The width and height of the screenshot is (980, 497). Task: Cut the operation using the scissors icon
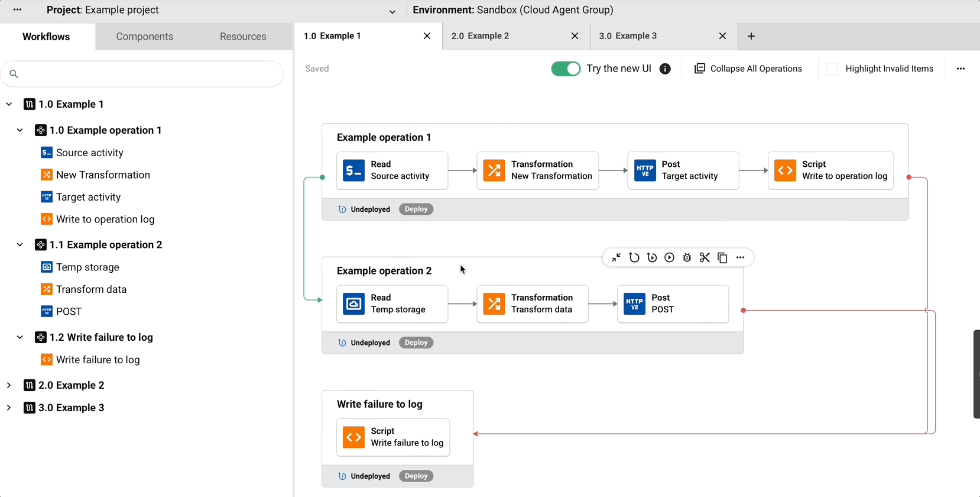click(x=705, y=257)
